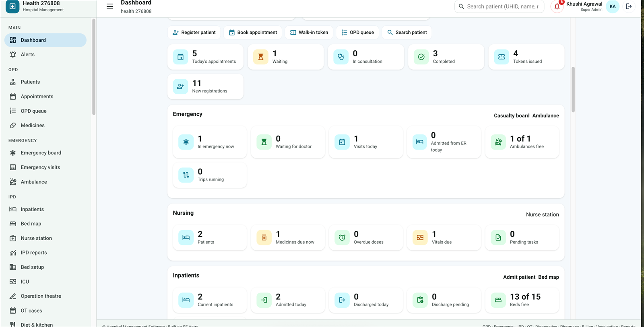Click the OPD queue sidebar icon
The height and width of the screenshot is (327, 644).
13,111
